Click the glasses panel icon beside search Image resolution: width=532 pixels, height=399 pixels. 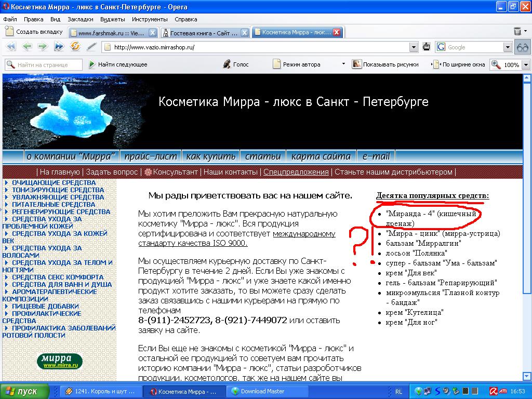pos(522,47)
